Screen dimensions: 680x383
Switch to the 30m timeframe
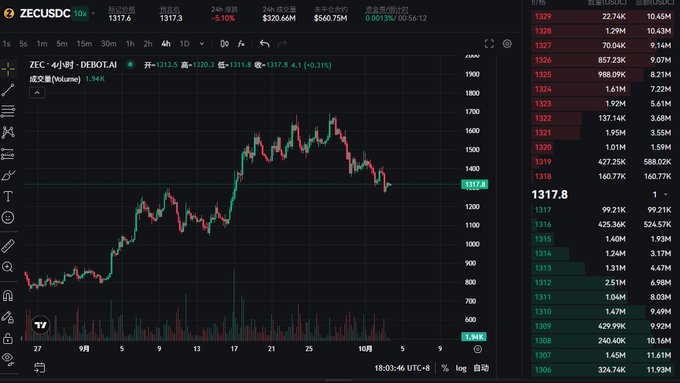(x=108, y=44)
